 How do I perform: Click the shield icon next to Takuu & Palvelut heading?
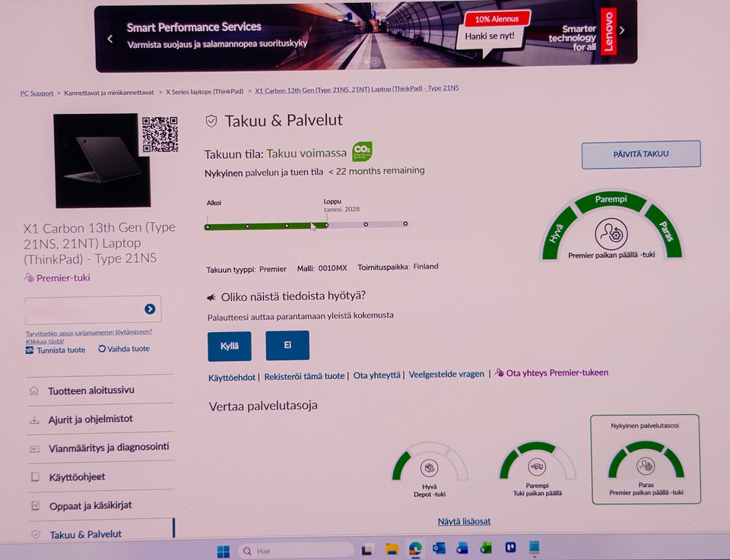[x=211, y=122]
